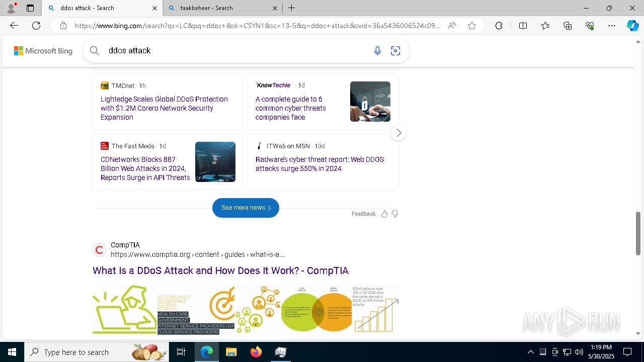Reload the page with refresh icon
Image resolution: width=644 pixels, height=362 pixels.
(x=36, y=26)
